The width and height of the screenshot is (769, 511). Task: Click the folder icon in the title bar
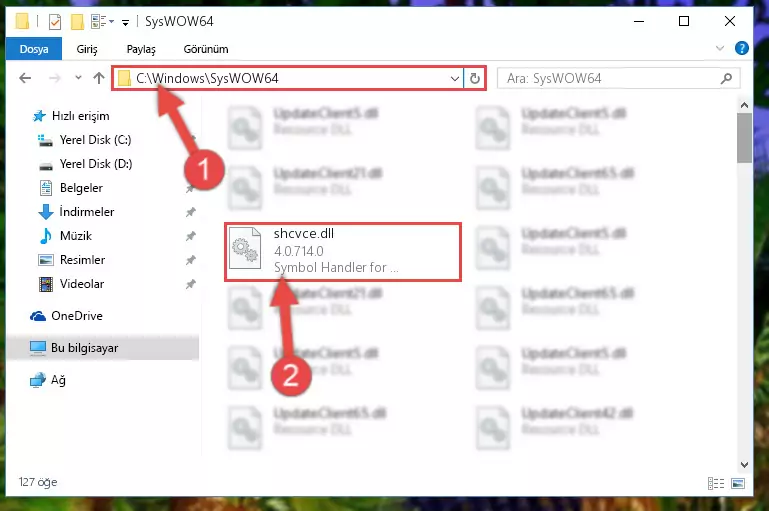[22, 22]
